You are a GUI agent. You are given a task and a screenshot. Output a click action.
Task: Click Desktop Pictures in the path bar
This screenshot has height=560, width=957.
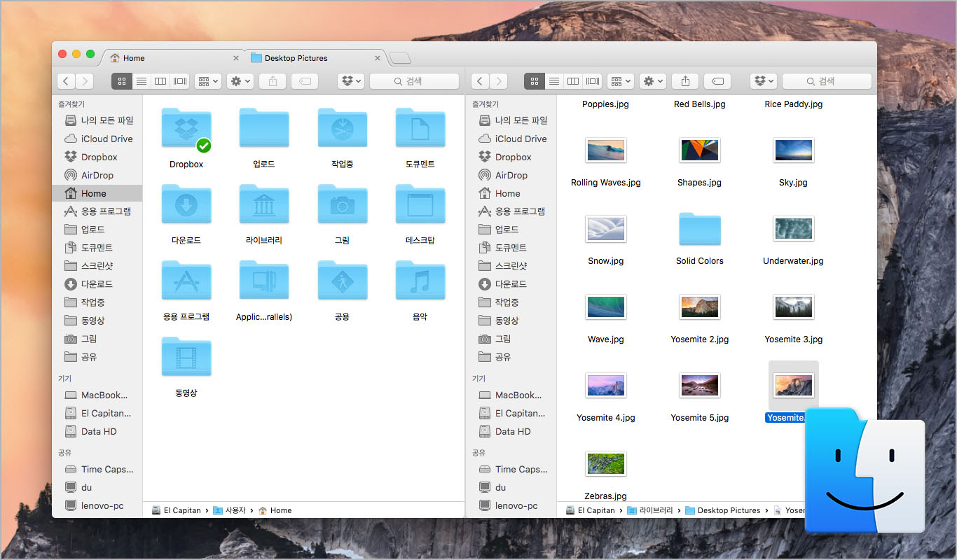723,510
